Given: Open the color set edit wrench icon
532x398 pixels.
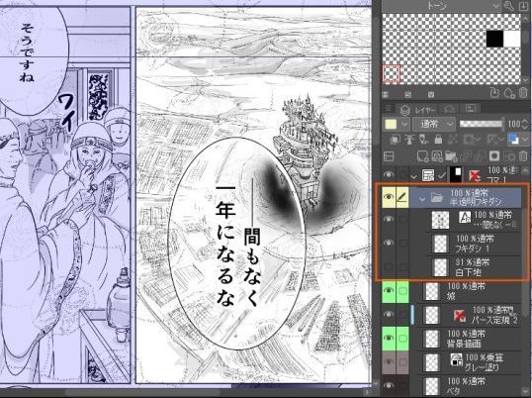Looking at the screenshot, I should click(x=508, y=5).
